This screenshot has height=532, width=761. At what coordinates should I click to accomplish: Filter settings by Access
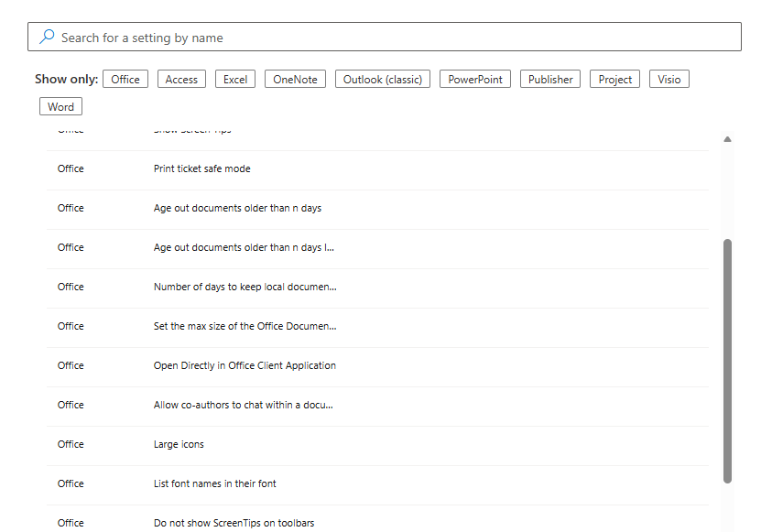181,79
